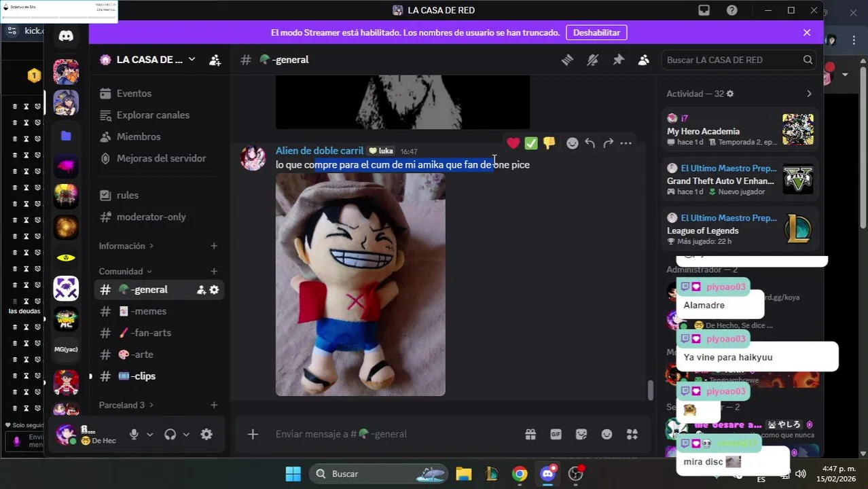Image resolution: width=868 pixels, height=489 pixels.
Task: Open Discord direct messages home icon
Action: 66,36
